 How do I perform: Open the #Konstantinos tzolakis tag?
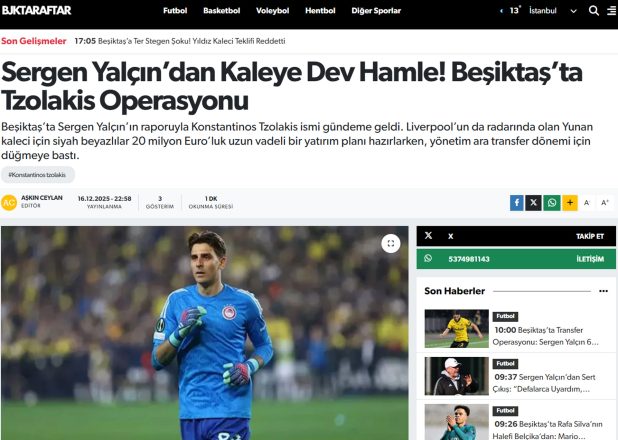click(x=37, y=175)
